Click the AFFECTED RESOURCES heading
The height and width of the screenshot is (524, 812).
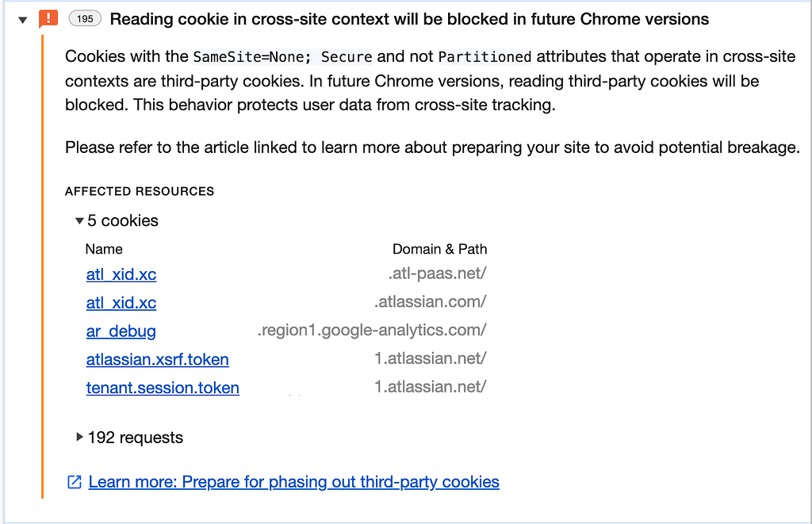pyautogui.click(x=140, y=191)
